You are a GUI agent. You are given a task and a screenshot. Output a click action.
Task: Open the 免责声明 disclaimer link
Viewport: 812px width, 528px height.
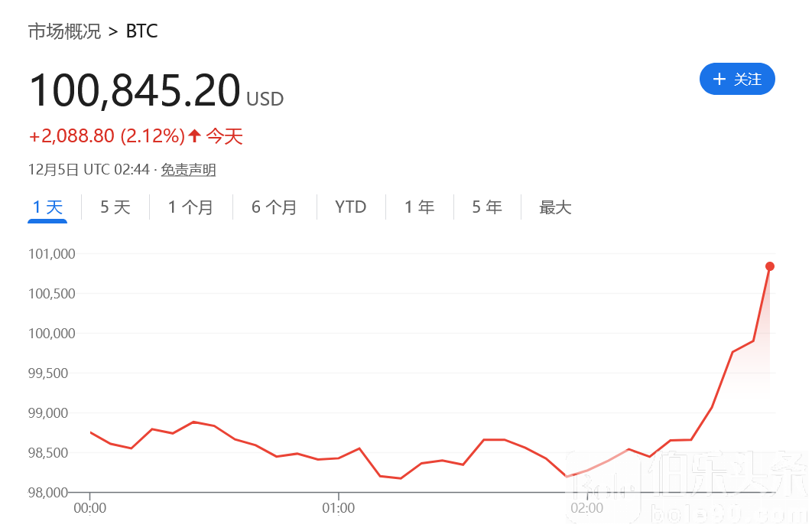pyautogui.click(x=188, y=170)
